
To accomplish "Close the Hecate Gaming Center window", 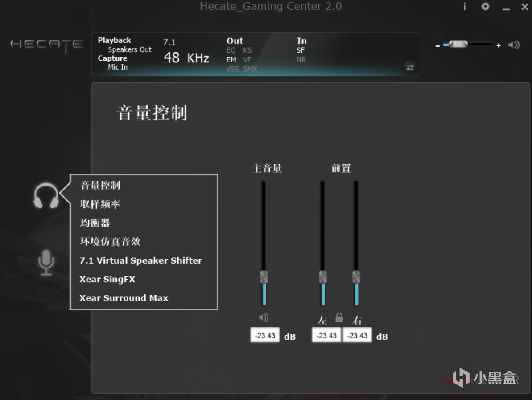I will pyautogui.click(x=524, y=6).
